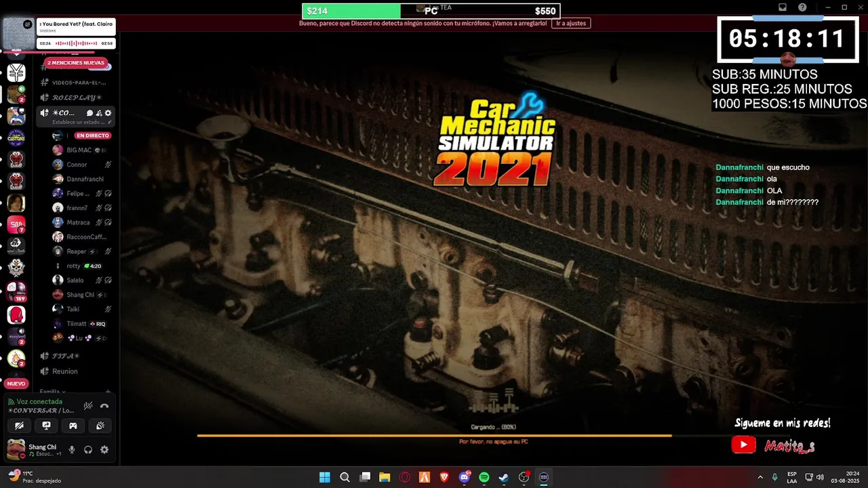Open Spotify from the taskbar
Screen dimensions: 868x488
point(484,477)
